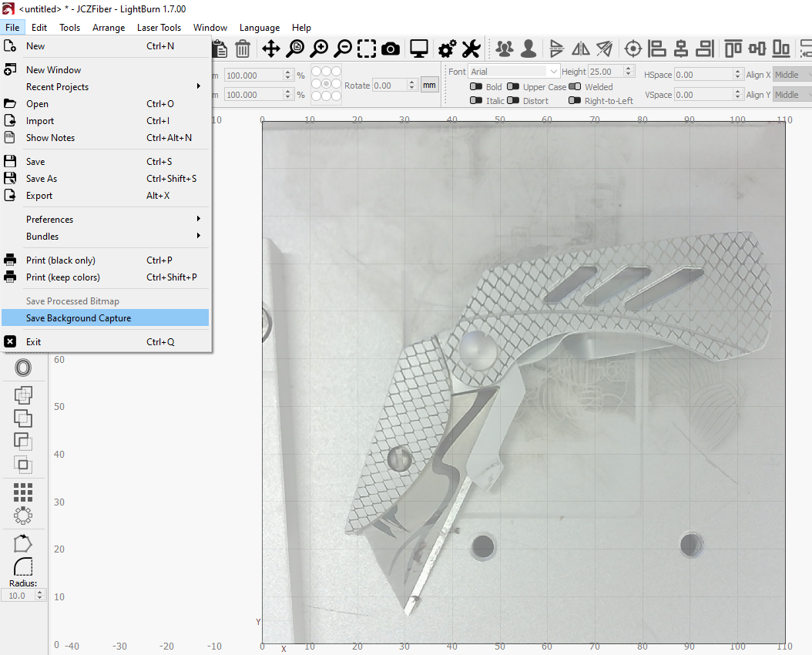
Task: Toggle the Bold text switch
Action: coord(476,87)
